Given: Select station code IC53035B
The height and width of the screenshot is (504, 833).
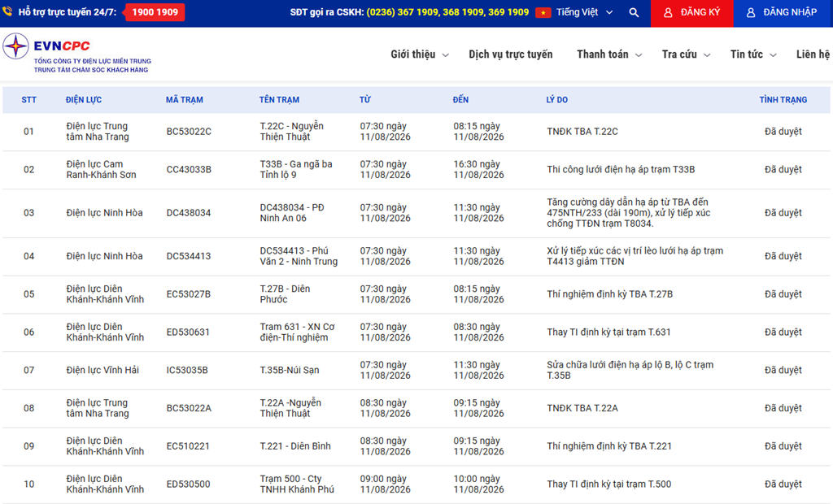Looking at the screenshot, I should pyautogui.click(x=187, y=370).
